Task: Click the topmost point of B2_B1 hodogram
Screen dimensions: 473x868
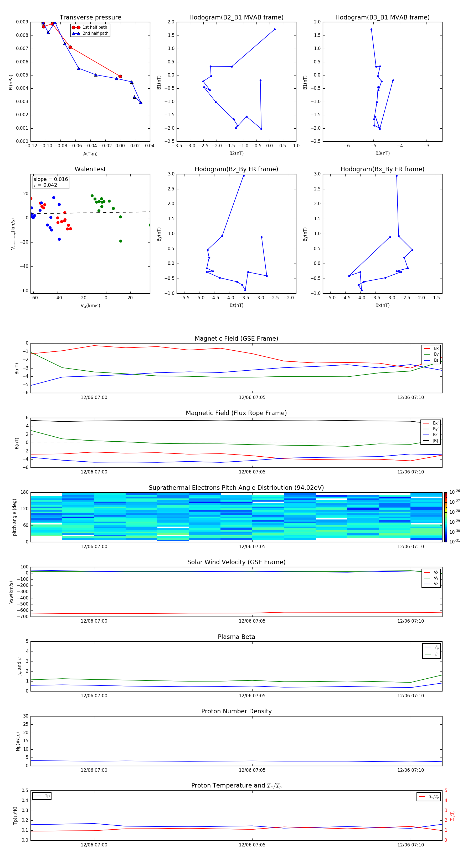Action: point(275,29)
